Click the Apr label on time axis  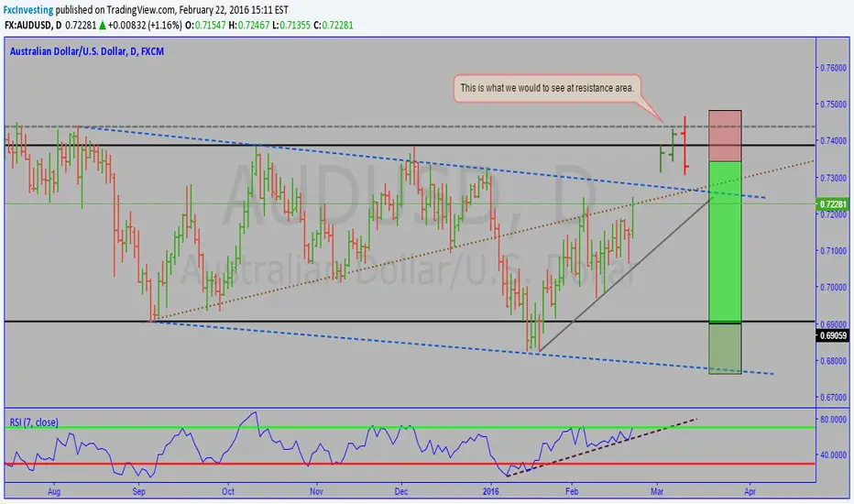750,491
